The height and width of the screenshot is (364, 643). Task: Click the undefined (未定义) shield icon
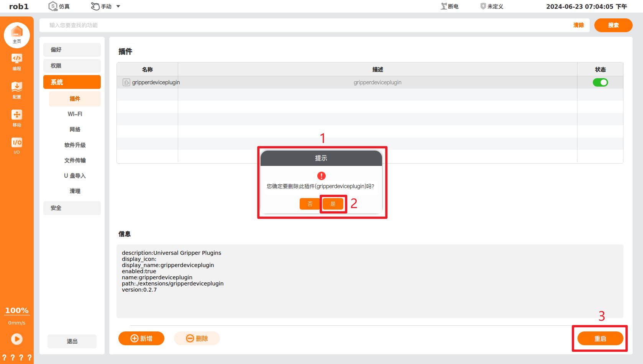(483, 6)
